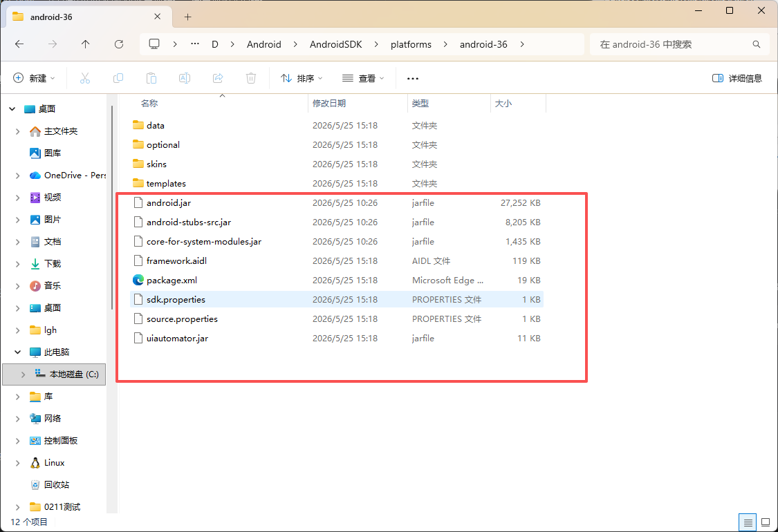Select the optional folder
The width and height of the screenshot is (778, 532).
pos(336,145)
